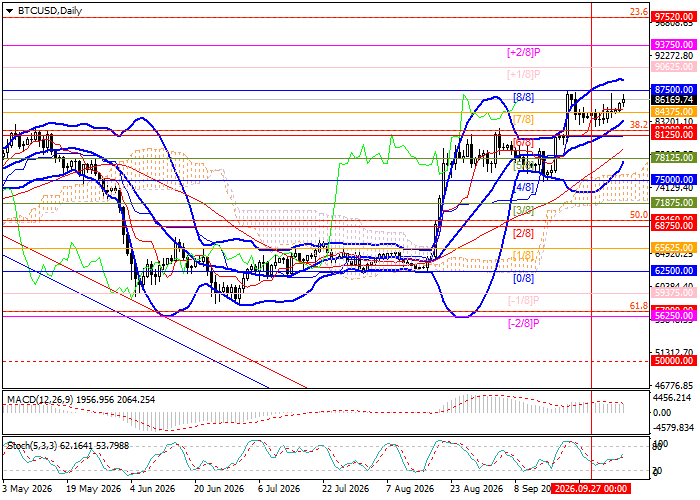
Task: Click current price label 86169.74
Action: tap(674, 100)
